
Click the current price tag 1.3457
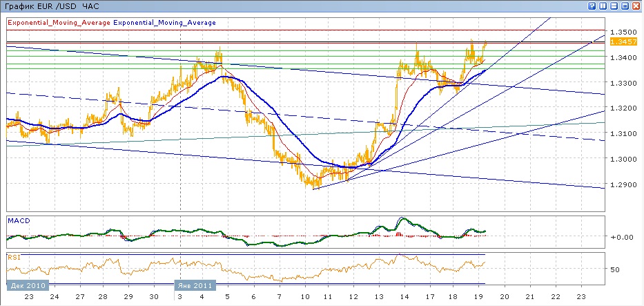(624, 42)
